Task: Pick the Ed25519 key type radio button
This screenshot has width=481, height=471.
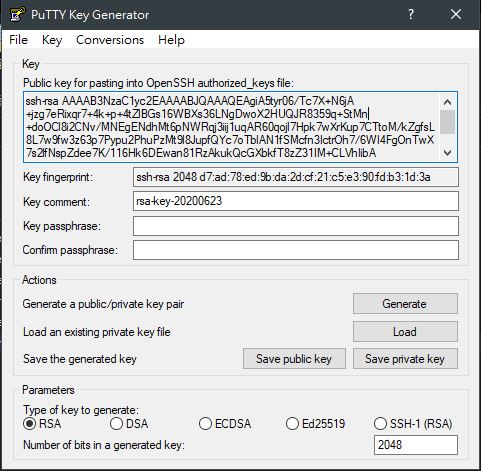Action: click(315, 424)
